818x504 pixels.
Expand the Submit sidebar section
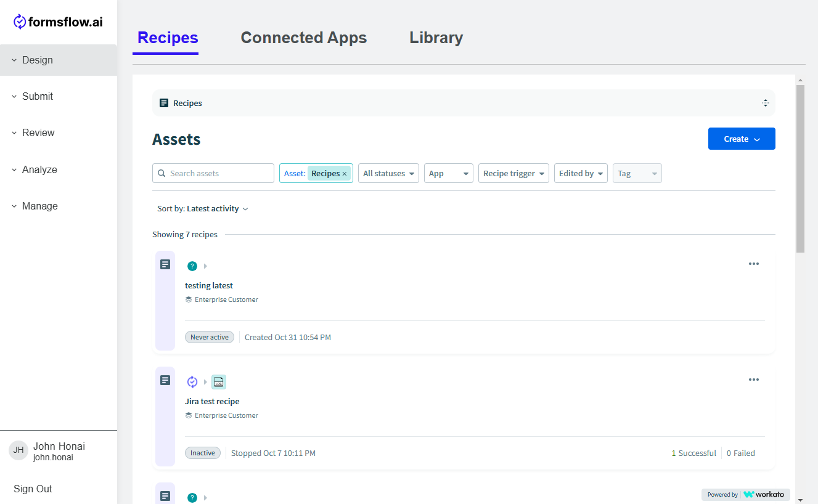pos(59,96)
